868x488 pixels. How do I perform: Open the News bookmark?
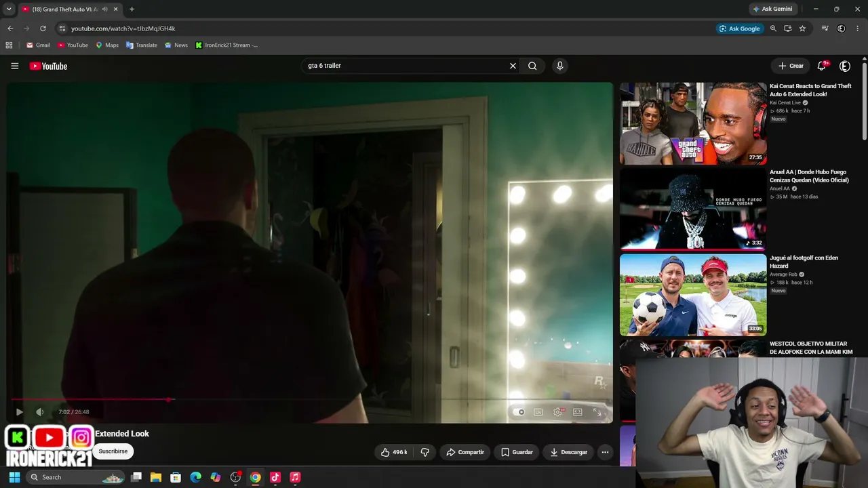click(x=176, y=45)
